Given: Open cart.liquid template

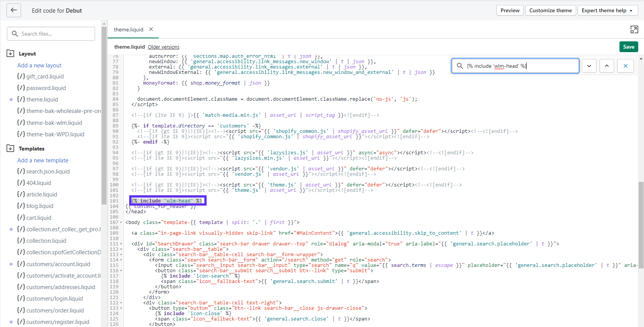Looking at the screenshot, I should [x=34, y=218].
